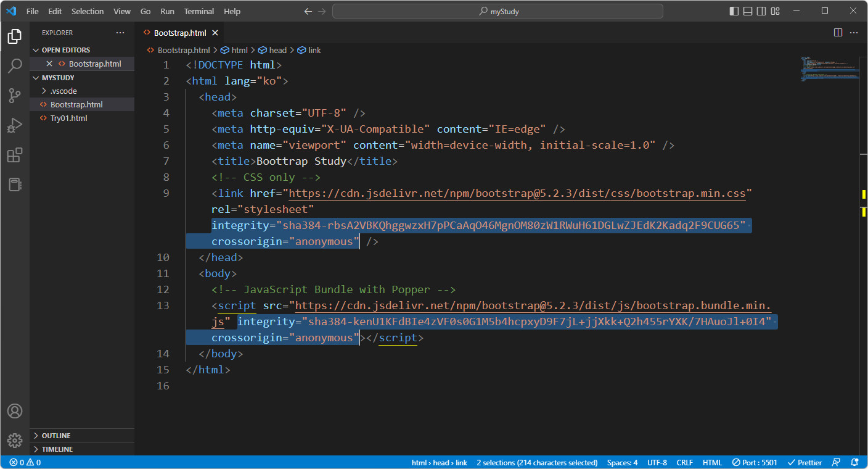Click the VS Code logo icon
The width and height of the screenshot is (868, 469).
10,11
